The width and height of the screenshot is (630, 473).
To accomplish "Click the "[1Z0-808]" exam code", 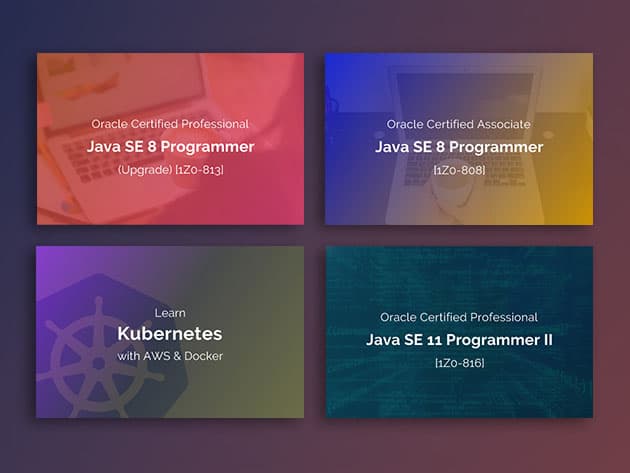I will 459,170.
